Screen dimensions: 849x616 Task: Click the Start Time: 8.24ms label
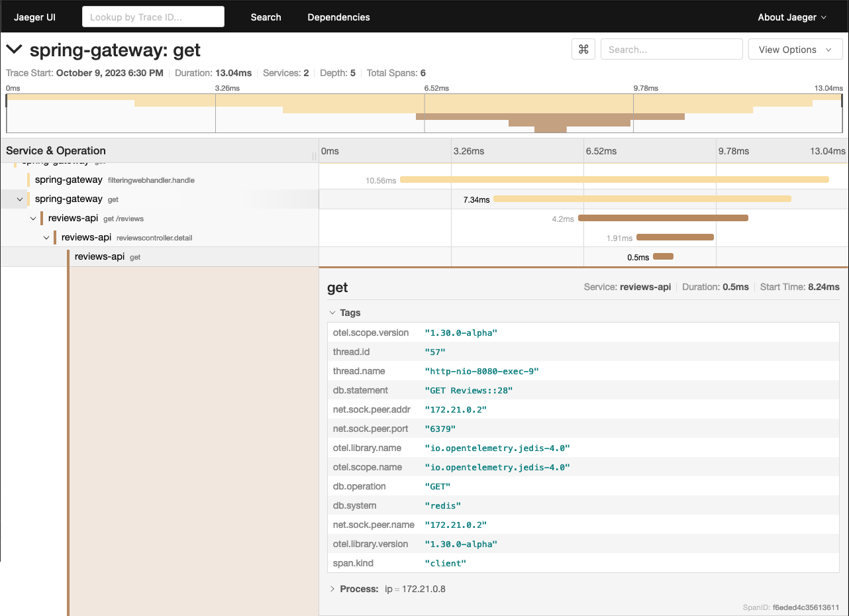[x=800, y=287]
